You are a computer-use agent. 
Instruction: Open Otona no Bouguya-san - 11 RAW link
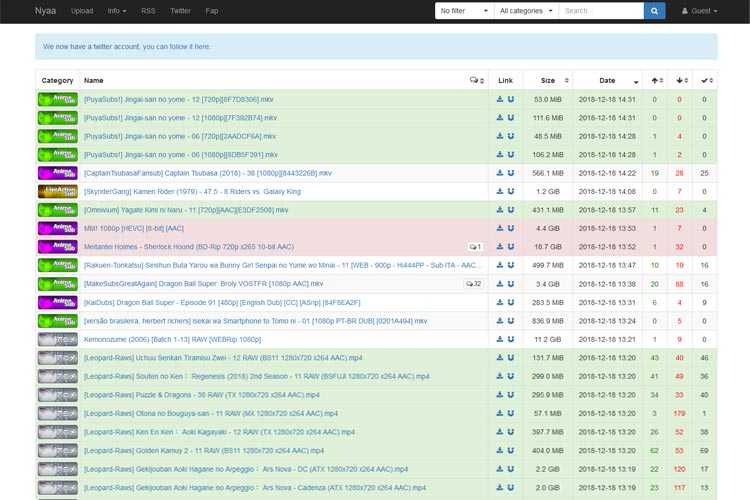[211, 413]
